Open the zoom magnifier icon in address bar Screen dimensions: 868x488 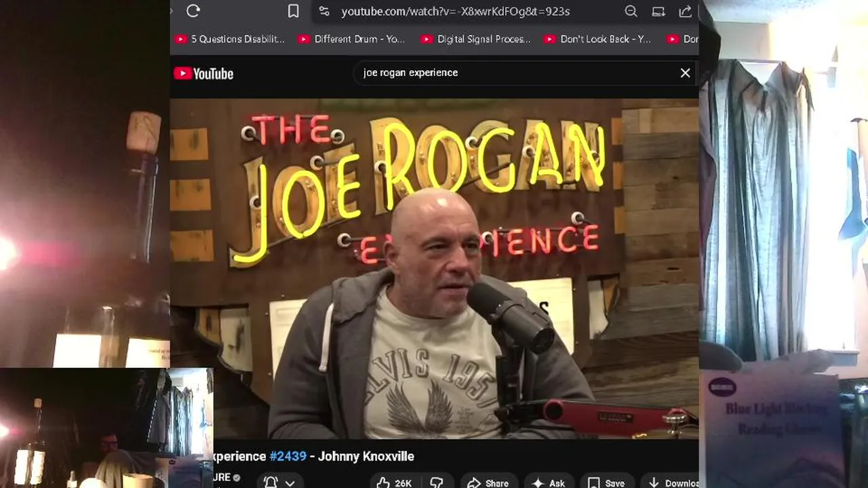[631, 11]
